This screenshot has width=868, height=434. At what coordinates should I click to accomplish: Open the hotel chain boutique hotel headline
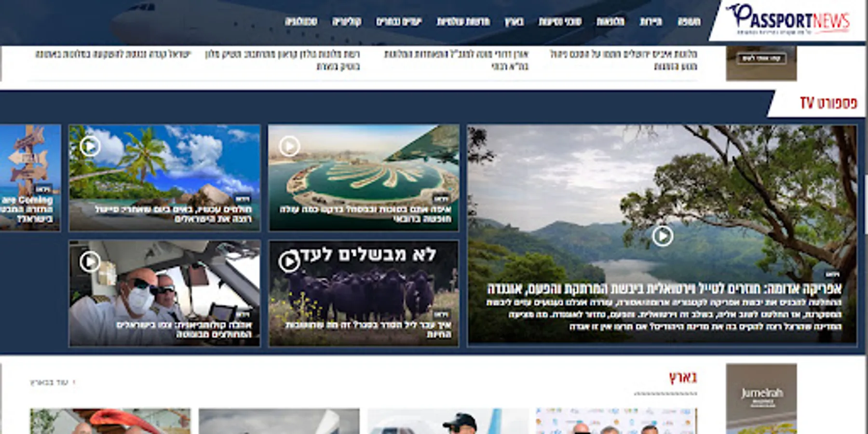(x=283, y=60)
